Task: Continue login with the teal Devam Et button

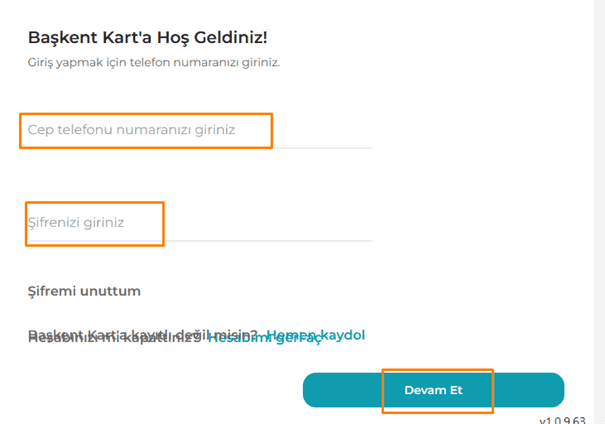Action: tap(433, 389)
